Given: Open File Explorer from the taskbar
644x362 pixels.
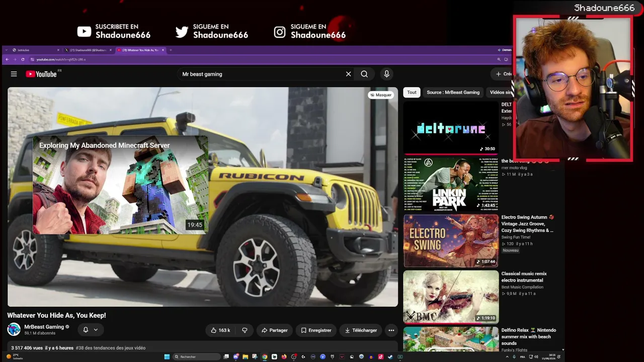Looking at the screenshot, I should tap(246, 357).
